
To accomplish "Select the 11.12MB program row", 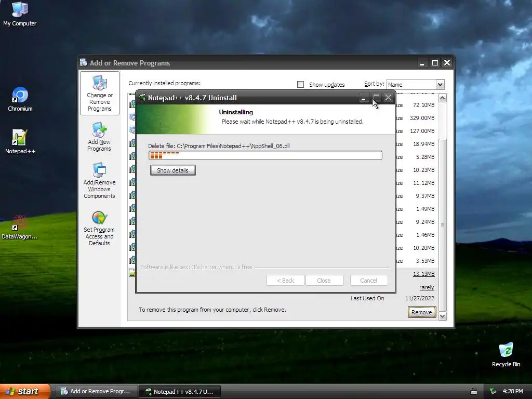I will coord(416,183).
